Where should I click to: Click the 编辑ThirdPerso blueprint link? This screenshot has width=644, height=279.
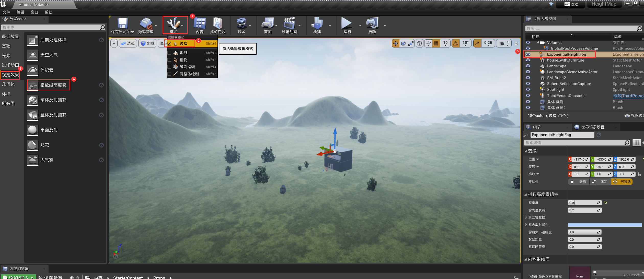coord(628,96)
